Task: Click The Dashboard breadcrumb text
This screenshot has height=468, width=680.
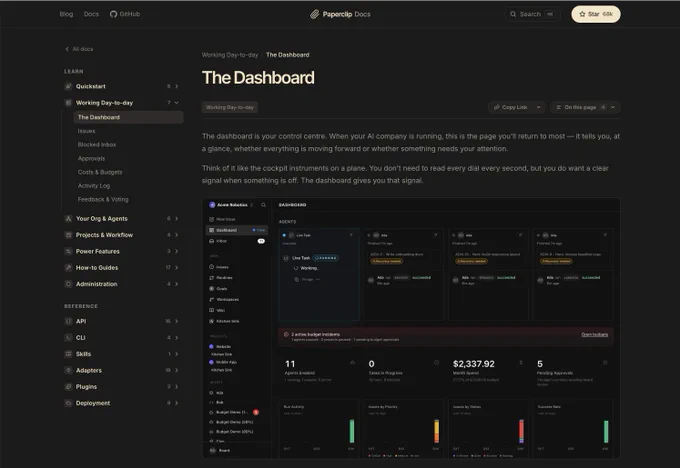Action: pyautogui.click(x=288, y=55)
